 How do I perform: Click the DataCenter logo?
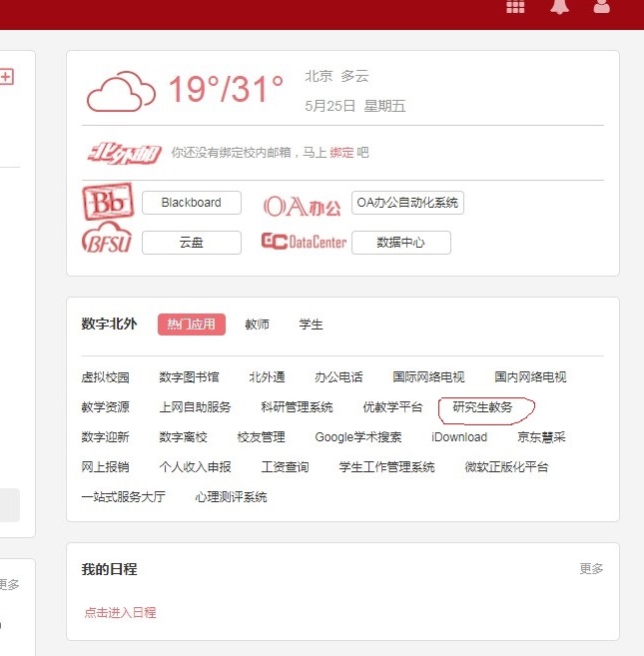click(x=304, y=242)
